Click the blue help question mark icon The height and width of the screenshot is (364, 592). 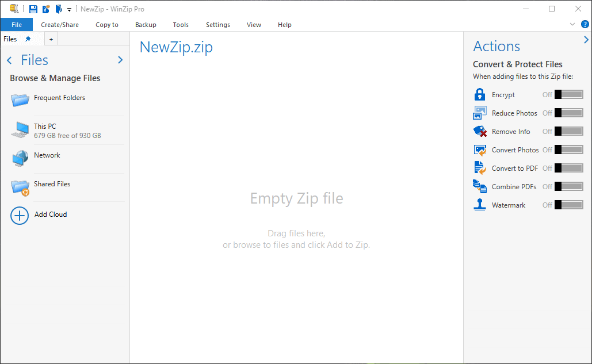tap(585, 25)
